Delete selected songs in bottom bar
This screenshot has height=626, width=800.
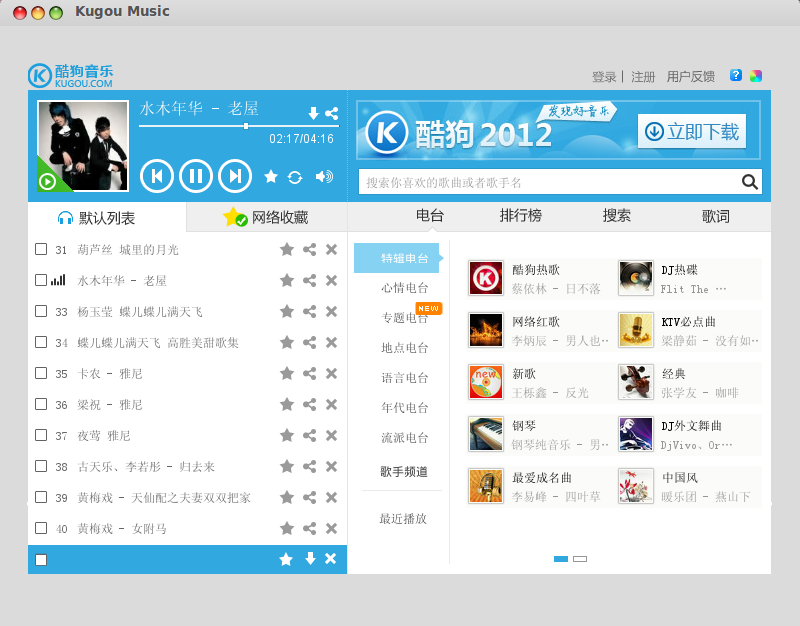click(331, 559)
